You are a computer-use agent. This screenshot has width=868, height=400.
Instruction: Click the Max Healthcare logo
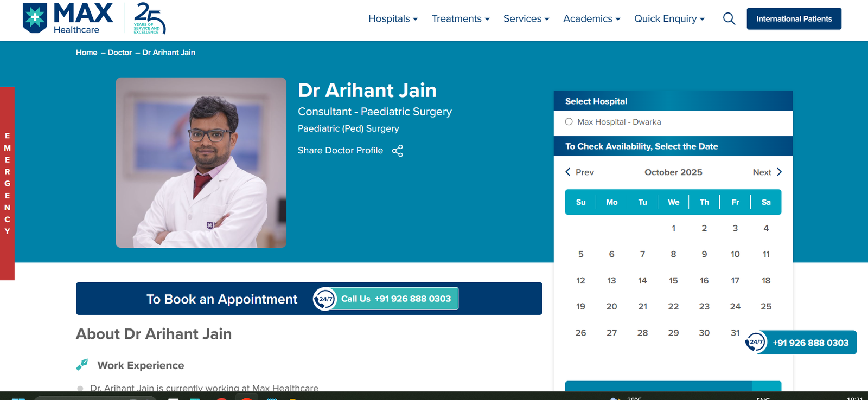(x=67, y=18)
